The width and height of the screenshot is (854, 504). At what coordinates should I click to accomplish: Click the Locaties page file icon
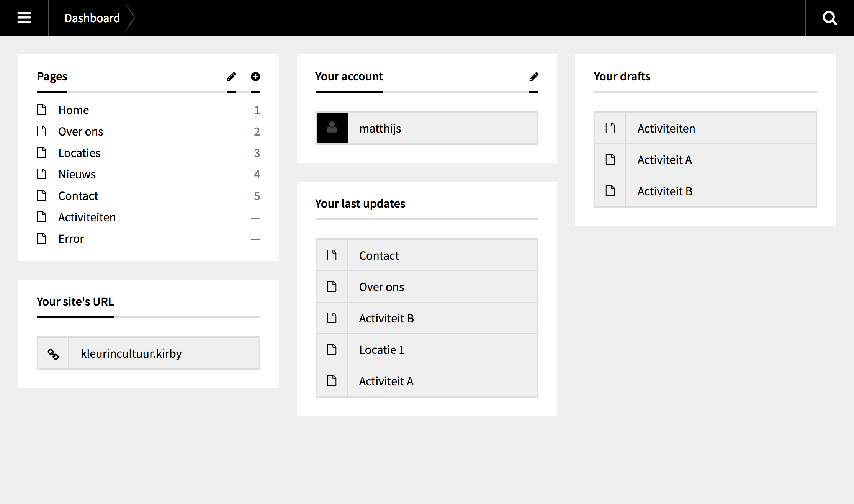tap(41, 153)
